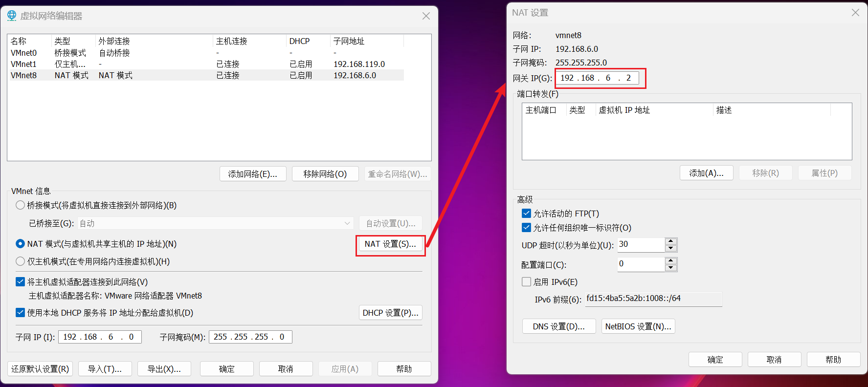The height and width of the screenshot is (387, 868).
Task: Click the IPv6 前缀 field
Action: tap(653, 299)
